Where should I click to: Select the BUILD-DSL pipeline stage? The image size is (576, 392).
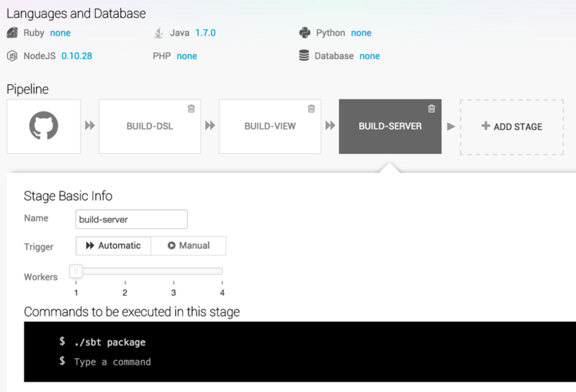point(150,127)
